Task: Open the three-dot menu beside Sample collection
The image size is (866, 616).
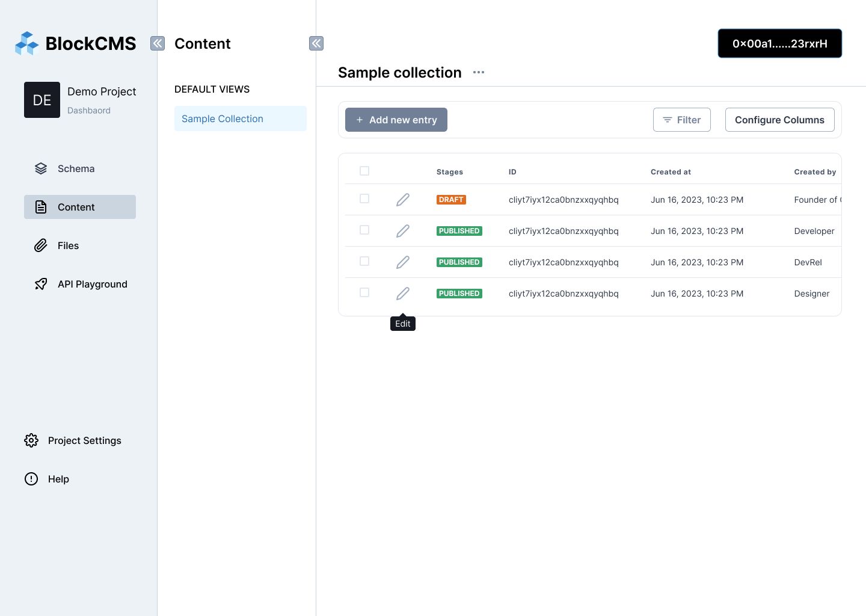Action: point(479,72)
